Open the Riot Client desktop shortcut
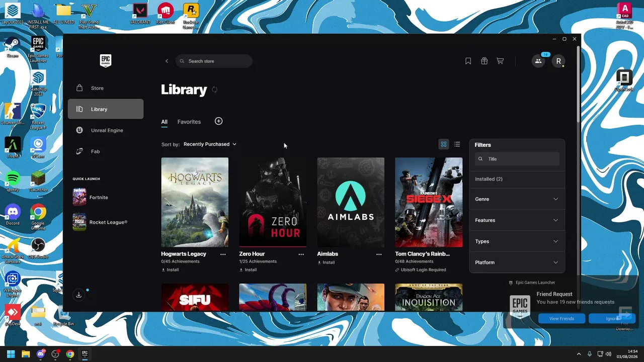The width and height of the screenshot is (644, 362). click(166, 14)
